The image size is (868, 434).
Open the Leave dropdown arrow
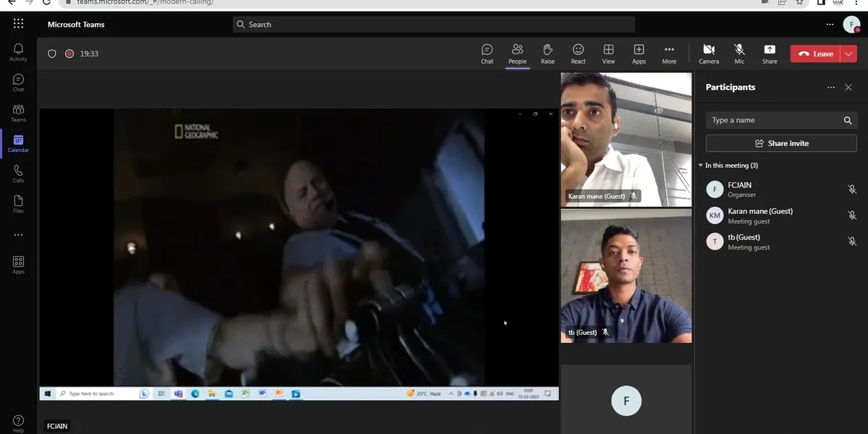[848, 54]
